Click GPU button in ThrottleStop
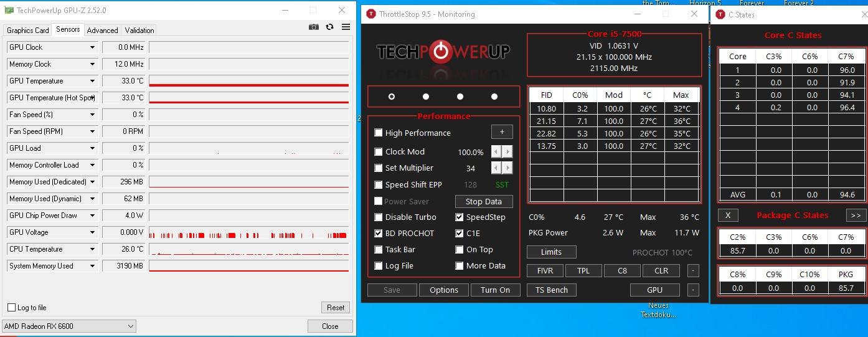 [654, 290]
